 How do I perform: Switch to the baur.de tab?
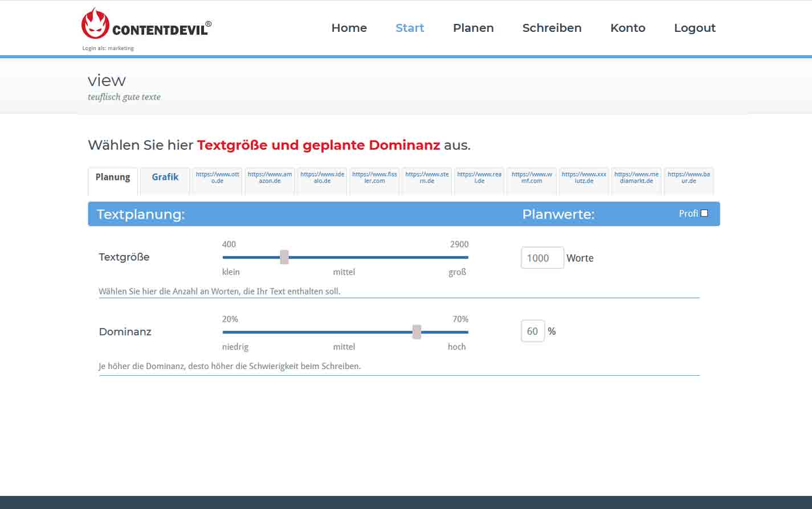(688, 178)
